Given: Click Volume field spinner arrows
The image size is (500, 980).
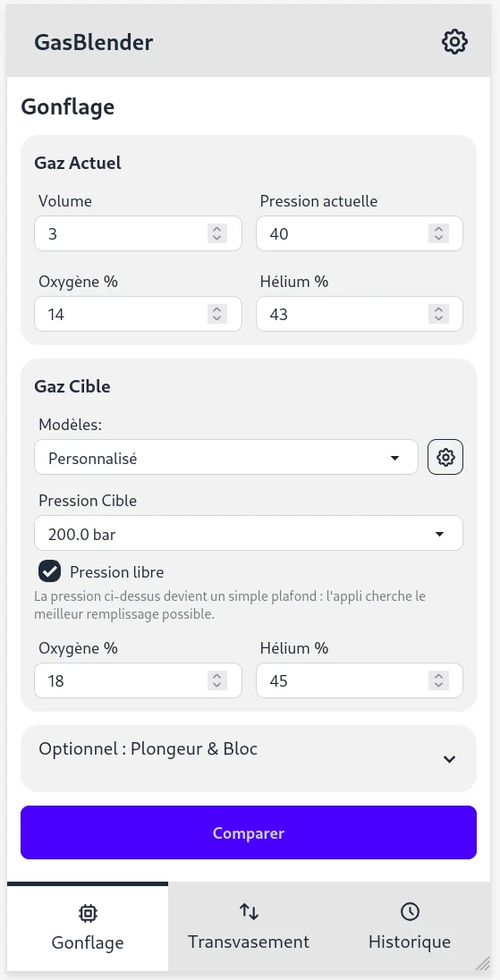Looking at the screenshot, I should point(216,233).
